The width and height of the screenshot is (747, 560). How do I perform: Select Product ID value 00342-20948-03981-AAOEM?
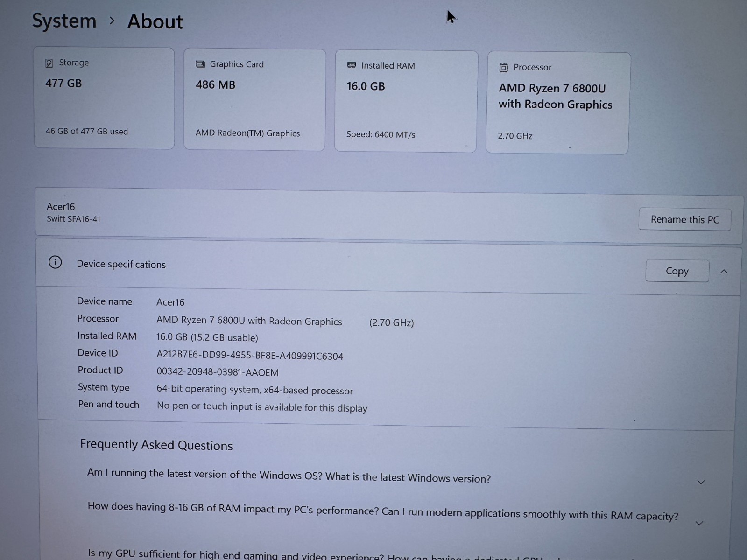tap(218, 372)
